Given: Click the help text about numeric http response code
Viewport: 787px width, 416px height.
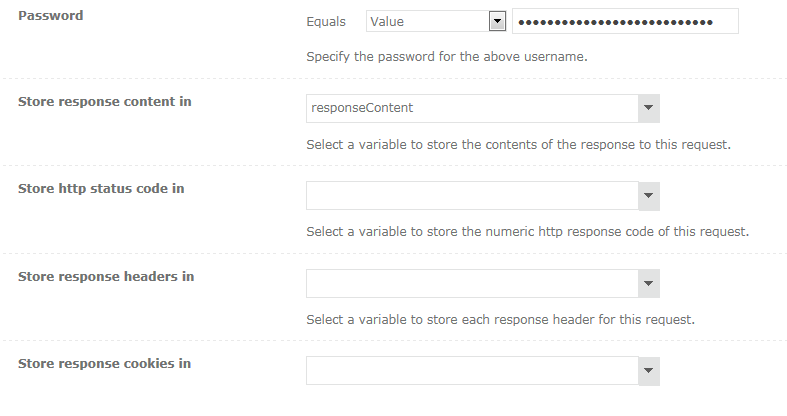Looking at the screenshot, I should 527,232.
